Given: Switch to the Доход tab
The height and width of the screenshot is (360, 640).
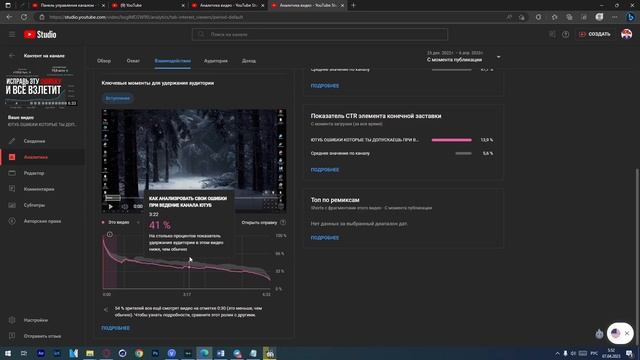Looking at the screenshot, I should pos(249,61).
